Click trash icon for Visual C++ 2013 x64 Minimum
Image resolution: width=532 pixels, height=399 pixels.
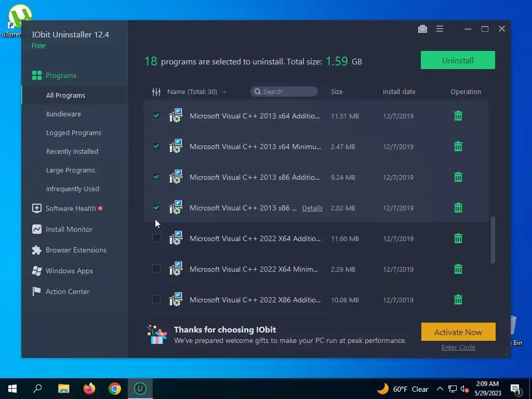pyautogui.click(x=458, y=146)
